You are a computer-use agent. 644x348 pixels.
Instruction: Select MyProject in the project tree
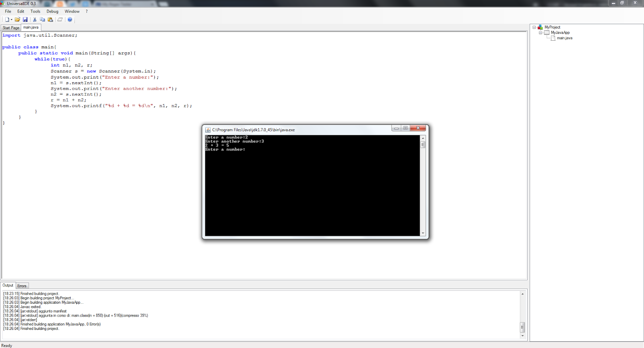552,27
